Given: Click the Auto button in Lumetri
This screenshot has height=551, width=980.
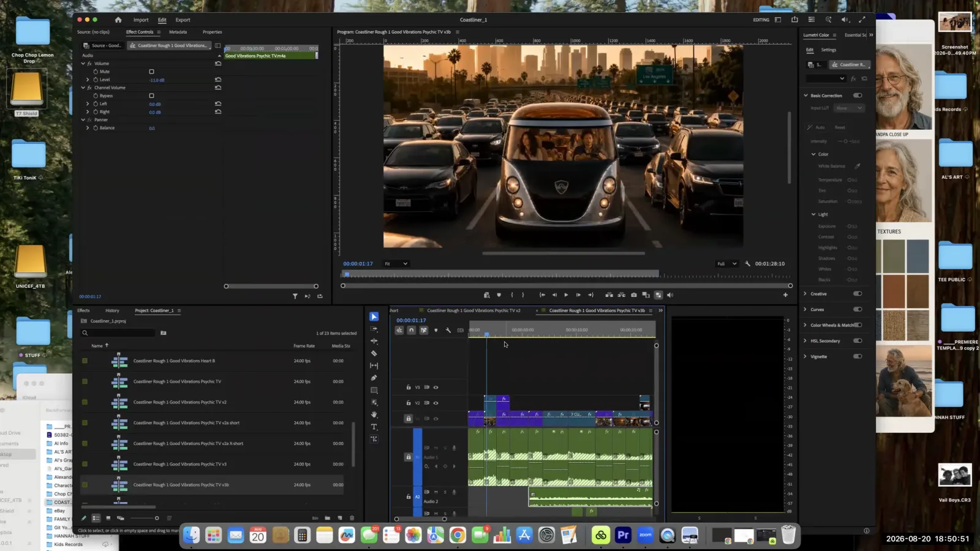Looking at the screenshot, I should (820, 127).
